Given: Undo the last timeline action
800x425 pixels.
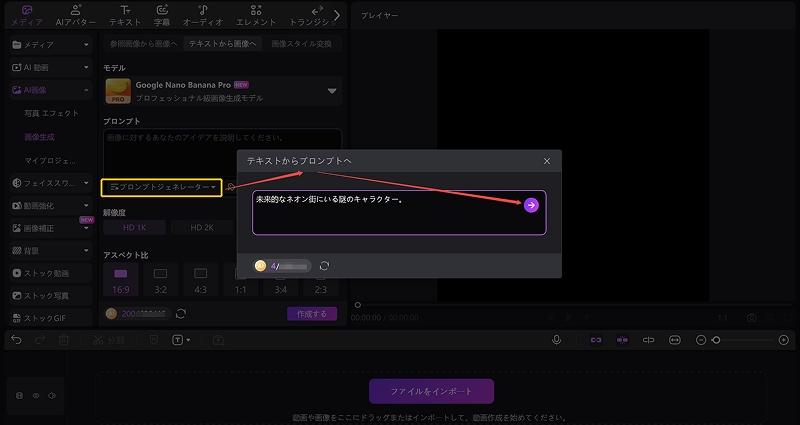Looking at the screenshot, I should click(x=16, y=340).
